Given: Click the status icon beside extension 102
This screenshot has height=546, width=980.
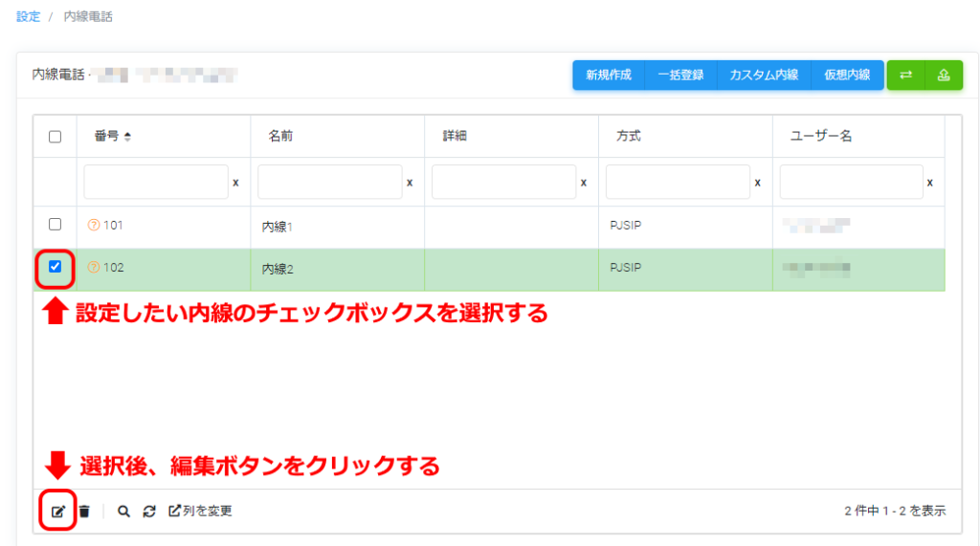Looking at the screenshot, I should [x=94, y=268].
